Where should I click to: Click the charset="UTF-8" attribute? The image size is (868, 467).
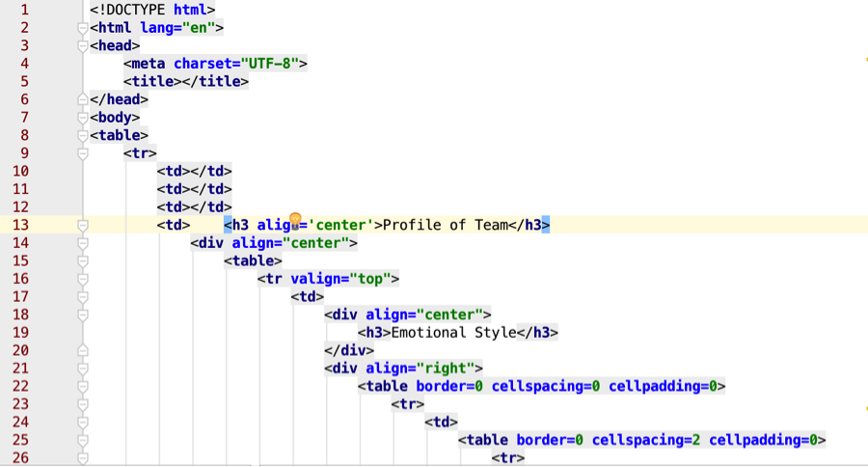tap(236, 64)
